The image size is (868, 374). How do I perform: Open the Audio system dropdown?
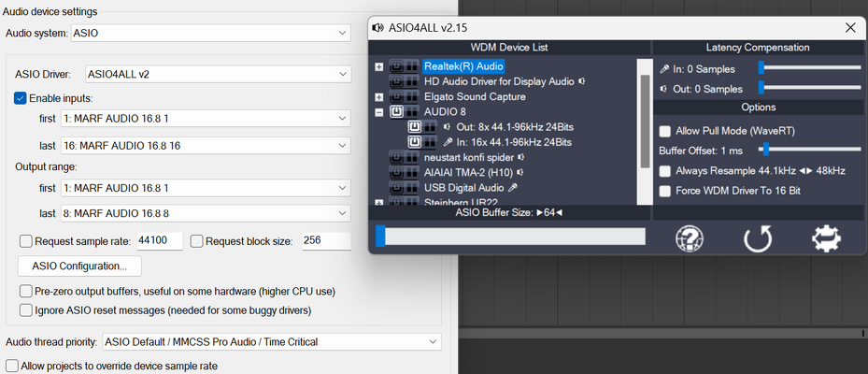pos(211,33)
